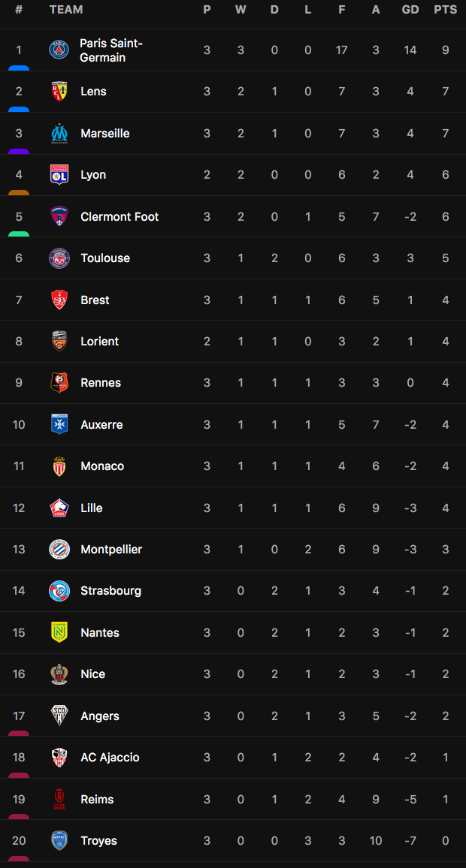
Task: Click the Lille LOSC crest
Action: pyautogui.click(x=59, y=508)
